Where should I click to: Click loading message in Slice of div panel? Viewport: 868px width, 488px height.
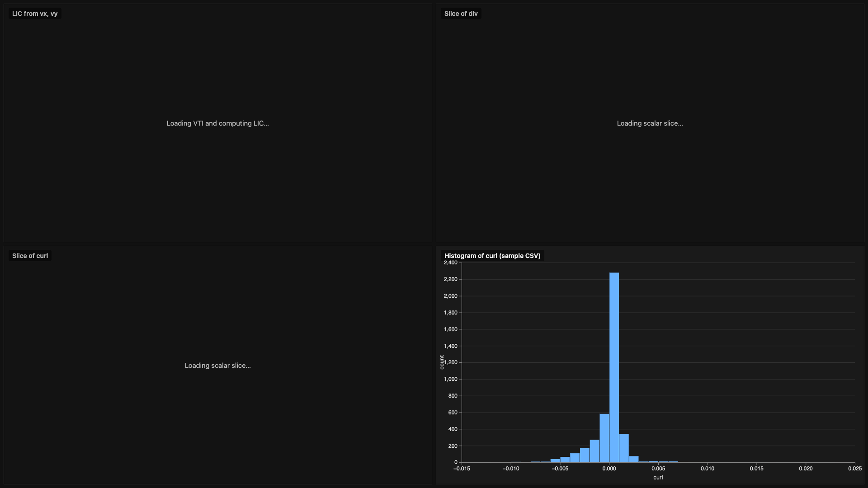[x=650, y=123]
